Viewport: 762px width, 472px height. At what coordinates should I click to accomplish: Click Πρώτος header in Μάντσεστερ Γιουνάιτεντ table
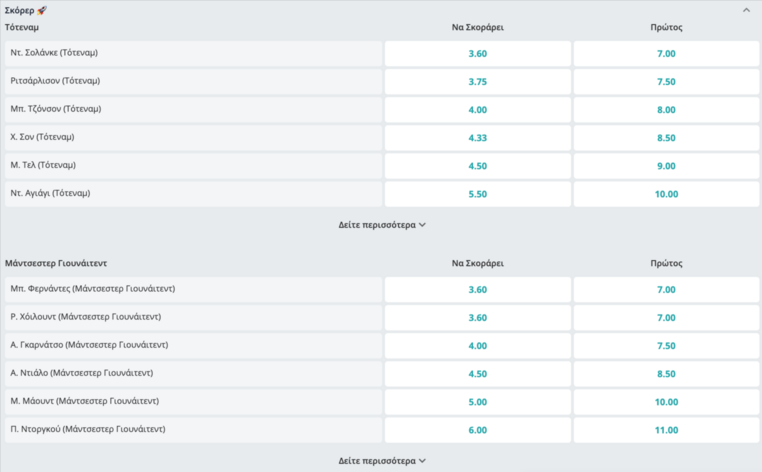click(666, 263)
